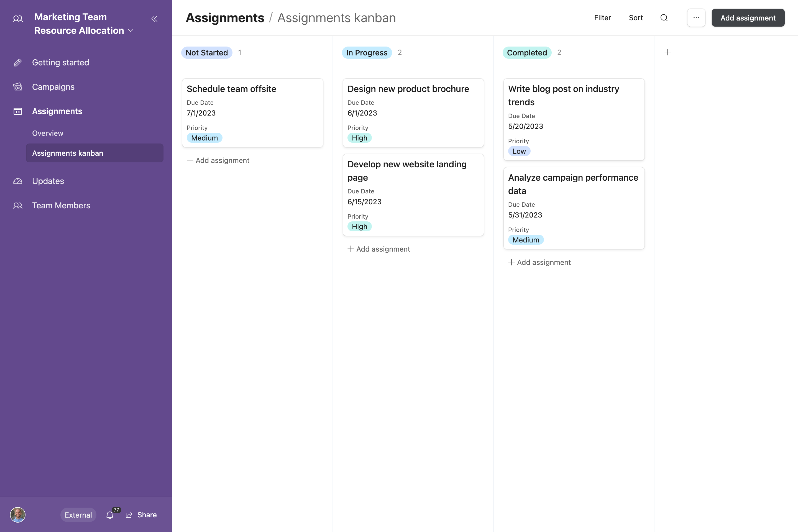Image resolution: width=798 pixels, height=532 pixels.
Task: Click the Assignments icon in the sidebar
Action: pyautogui.click(x=18, y=111)
